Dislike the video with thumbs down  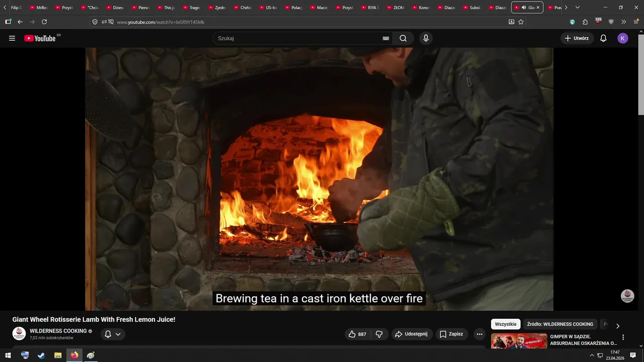tap(380, 334)
